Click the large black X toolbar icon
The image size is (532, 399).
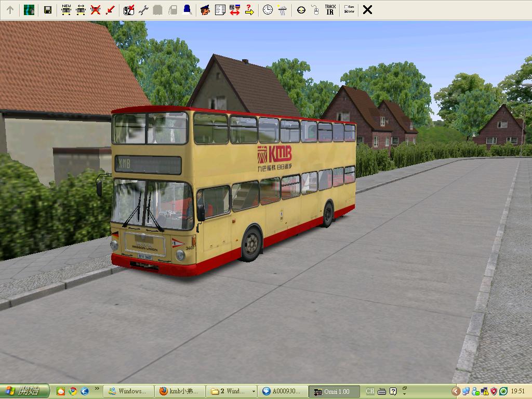[367, 10]
